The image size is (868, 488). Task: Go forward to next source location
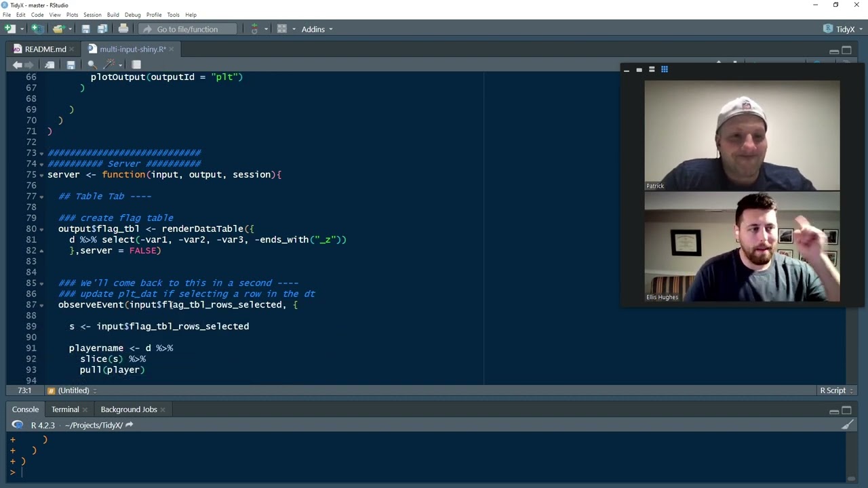[30, 65]
